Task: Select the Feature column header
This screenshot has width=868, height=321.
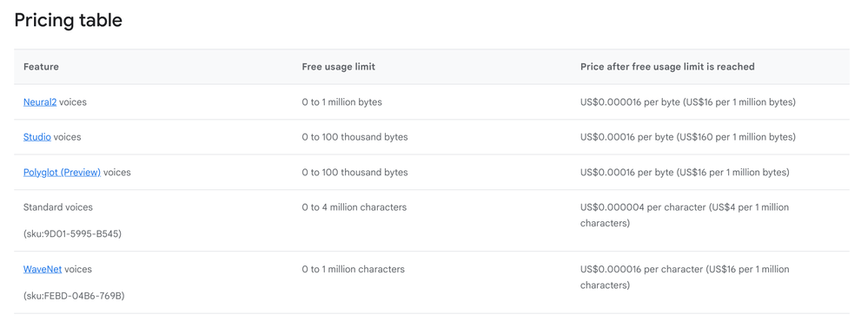Action: (x=41, y=67)
